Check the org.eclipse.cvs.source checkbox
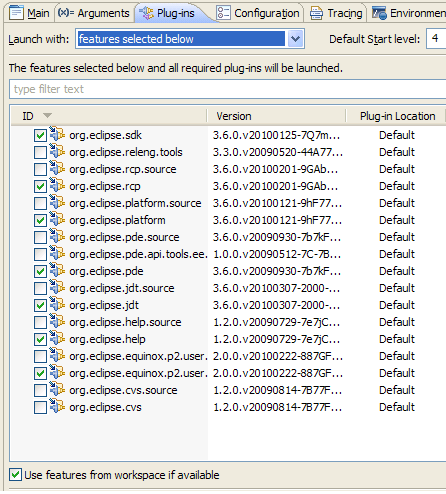Viewport: 446px width, 494px height. tap(40, 390)
